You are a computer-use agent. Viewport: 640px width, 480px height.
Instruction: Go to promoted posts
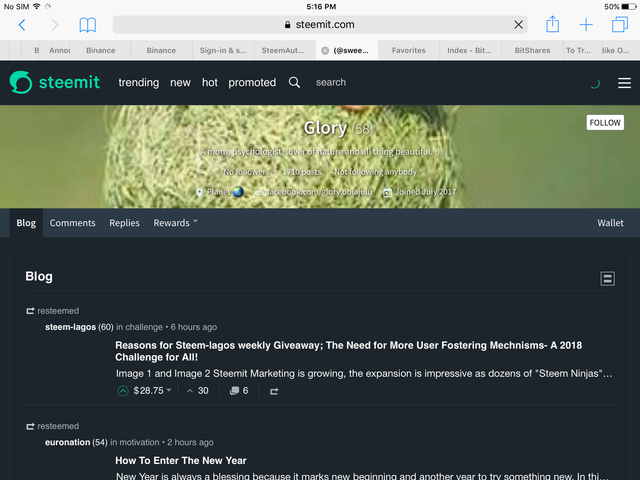coord(252,83)
